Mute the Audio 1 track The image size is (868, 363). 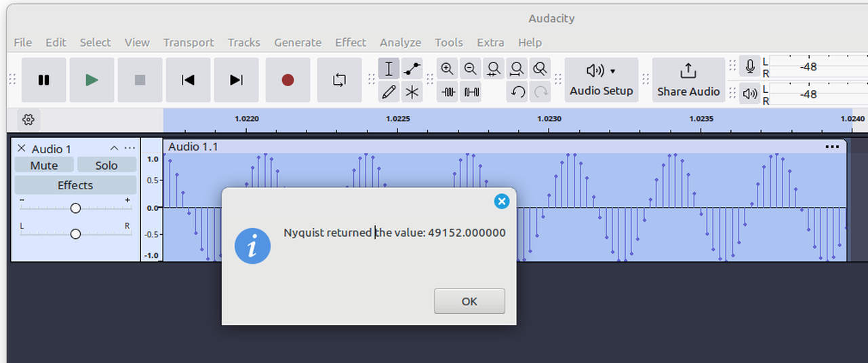(x=44, y=166)
